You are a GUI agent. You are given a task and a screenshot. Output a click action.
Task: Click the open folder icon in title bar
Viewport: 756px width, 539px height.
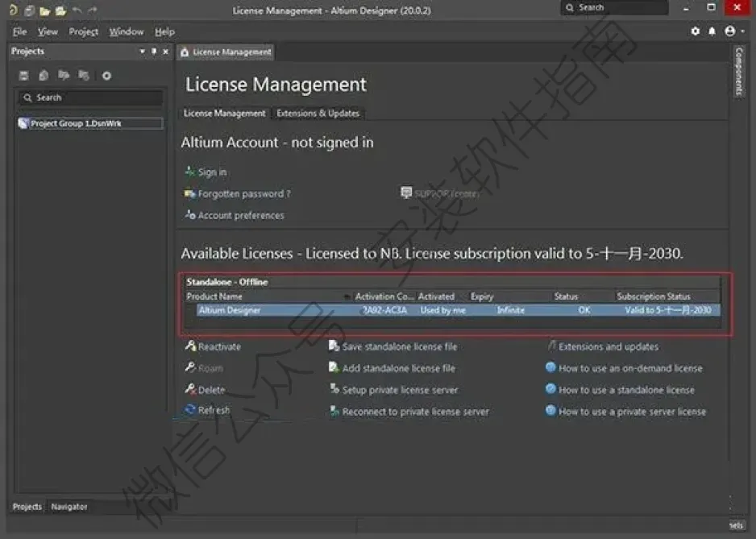coord(45,10)
